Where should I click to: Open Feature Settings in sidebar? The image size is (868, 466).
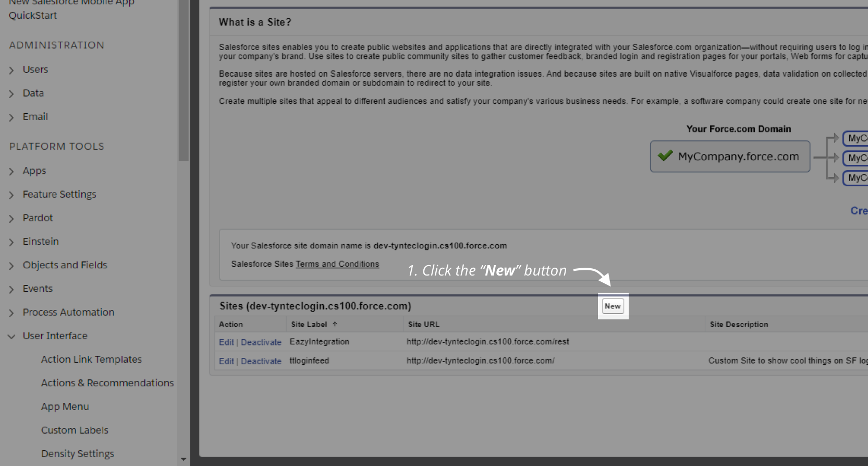[x=59, y=194]
